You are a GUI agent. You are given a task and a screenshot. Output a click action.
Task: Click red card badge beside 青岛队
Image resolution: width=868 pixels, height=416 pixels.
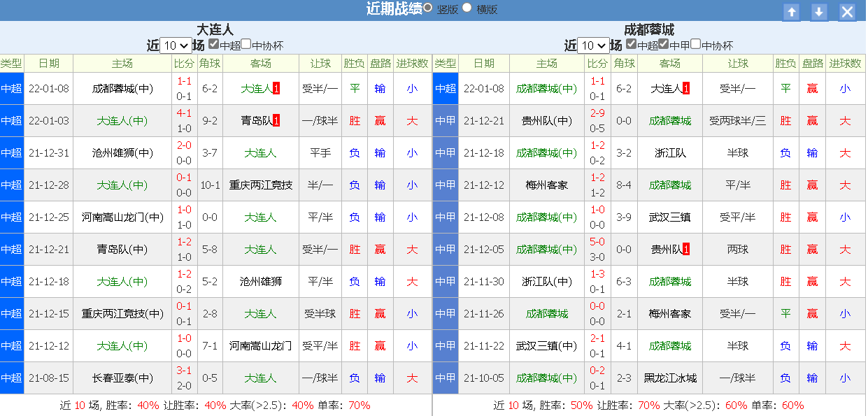276,121
